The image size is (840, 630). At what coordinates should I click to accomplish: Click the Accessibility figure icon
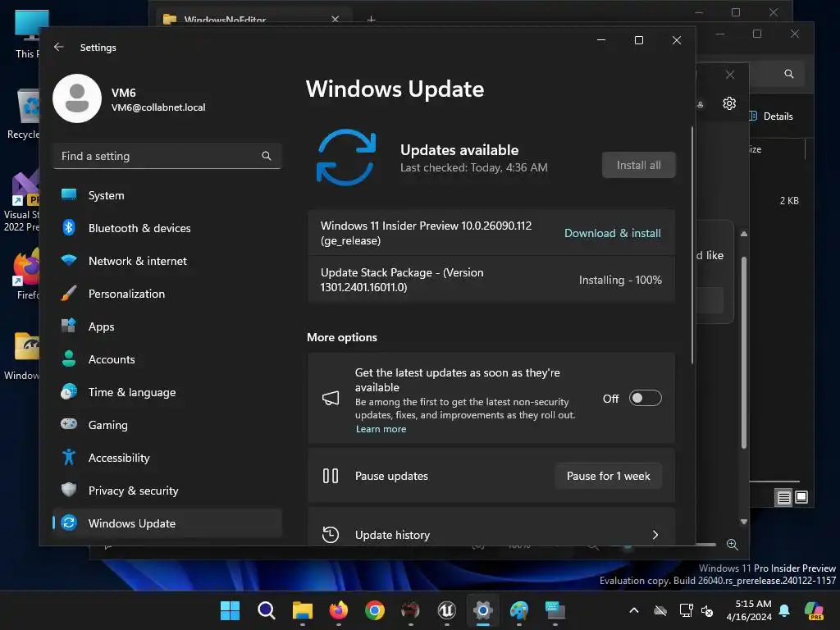pyautogui.click(x=69, y=457)
